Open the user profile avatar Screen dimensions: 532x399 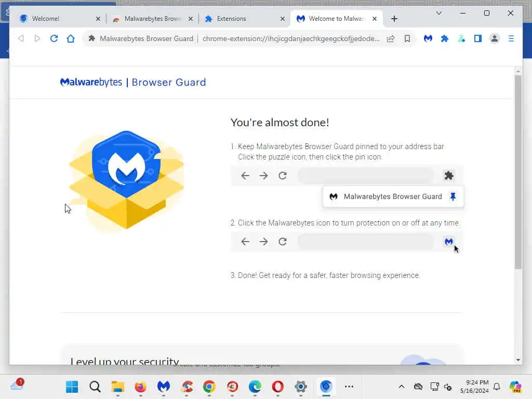point(495,38)
